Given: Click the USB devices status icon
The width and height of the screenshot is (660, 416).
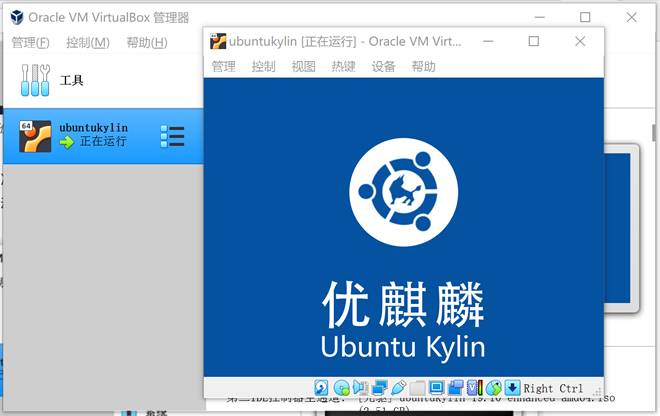Looking at the screenshot, I should tap(398, 388).
